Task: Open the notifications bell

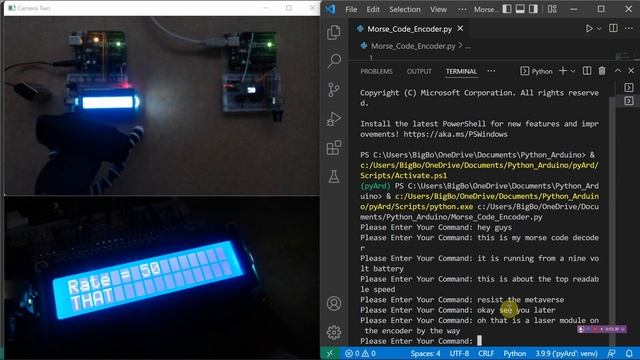Action: [629, 353]
